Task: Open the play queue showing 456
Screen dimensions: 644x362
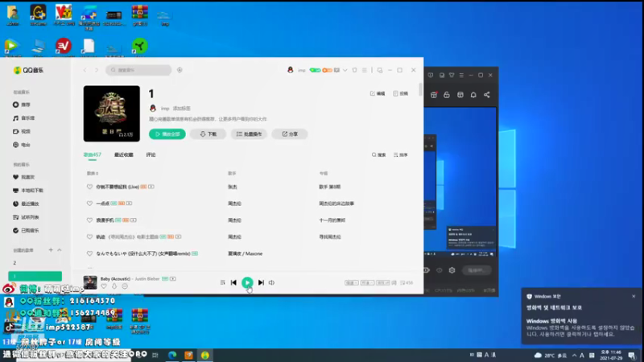Action: point(407,283)
